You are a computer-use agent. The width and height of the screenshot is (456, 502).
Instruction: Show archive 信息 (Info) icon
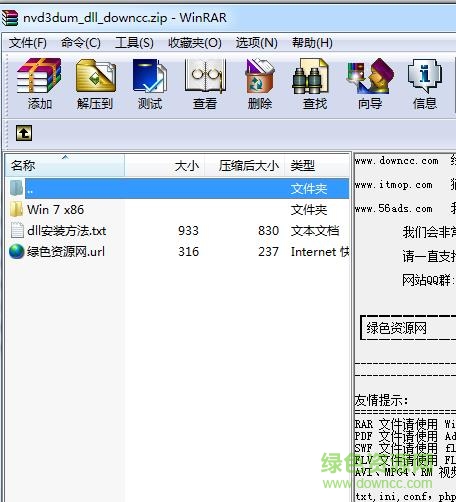pyautogui.click(x=425, y=76)
